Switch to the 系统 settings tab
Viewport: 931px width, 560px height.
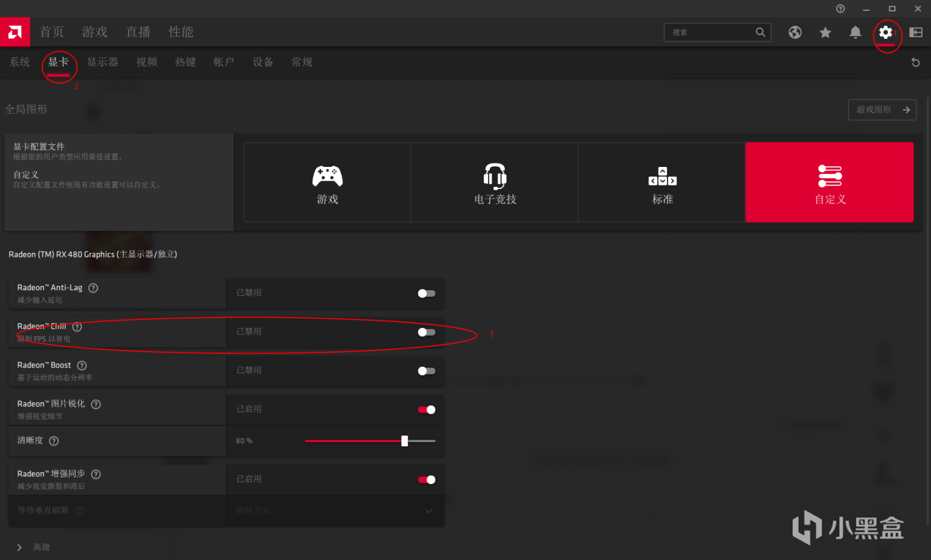(x=20, y=62)
